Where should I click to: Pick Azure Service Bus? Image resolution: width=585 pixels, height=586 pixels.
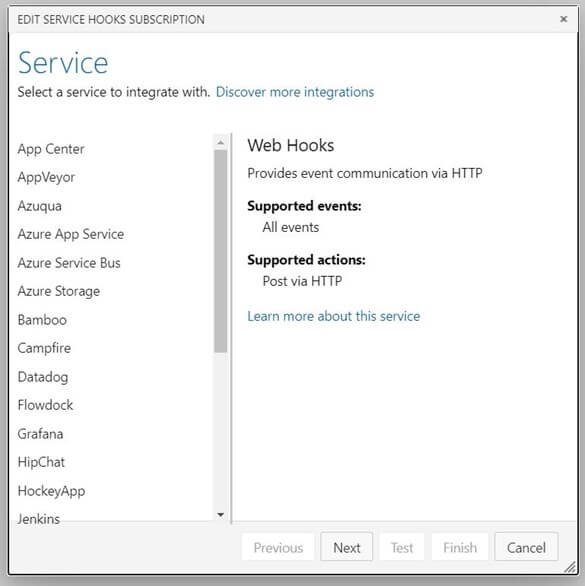coord(69,263)
